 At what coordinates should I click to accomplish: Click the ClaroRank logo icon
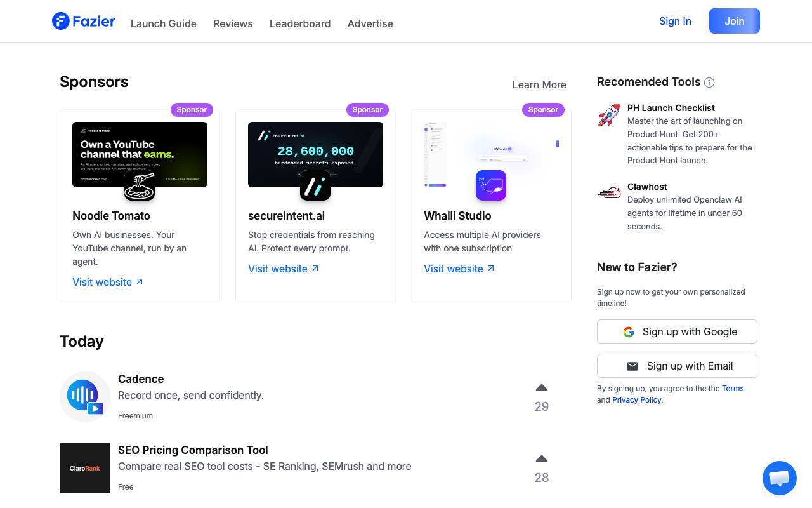pos(85,468)
